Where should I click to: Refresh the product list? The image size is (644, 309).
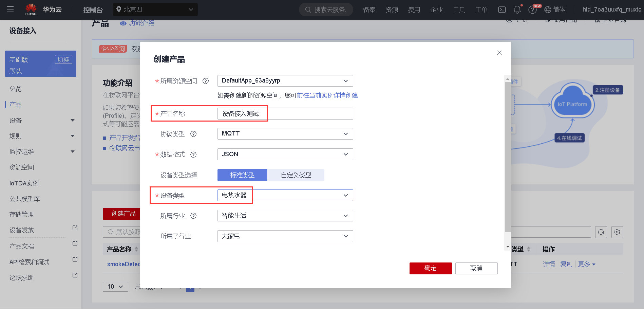601,232
